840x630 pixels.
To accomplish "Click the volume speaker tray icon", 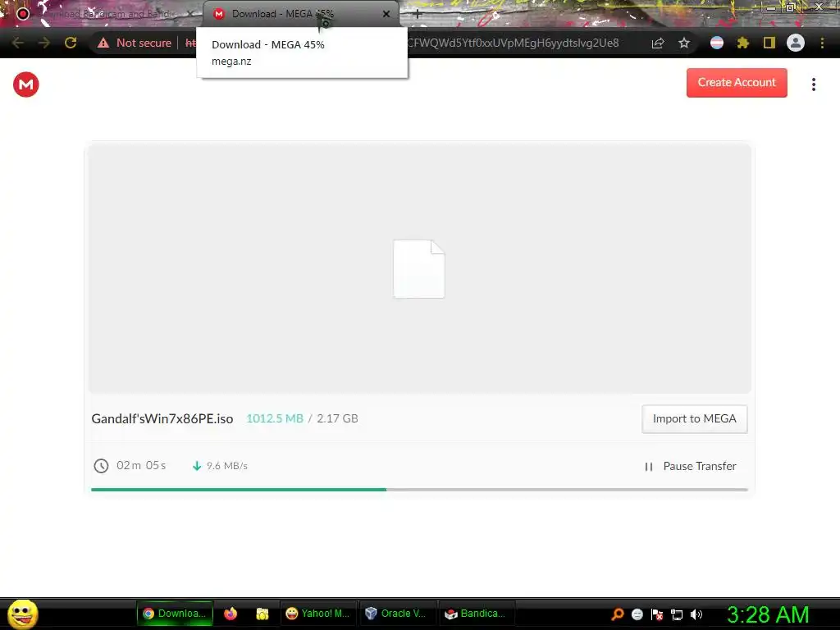I will pos(696,614).
